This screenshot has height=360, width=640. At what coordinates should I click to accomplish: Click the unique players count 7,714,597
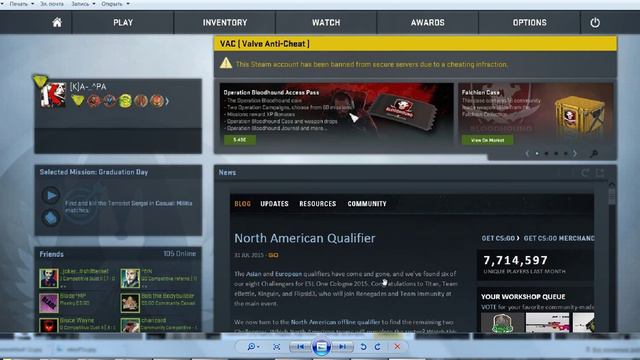(516, 260)
